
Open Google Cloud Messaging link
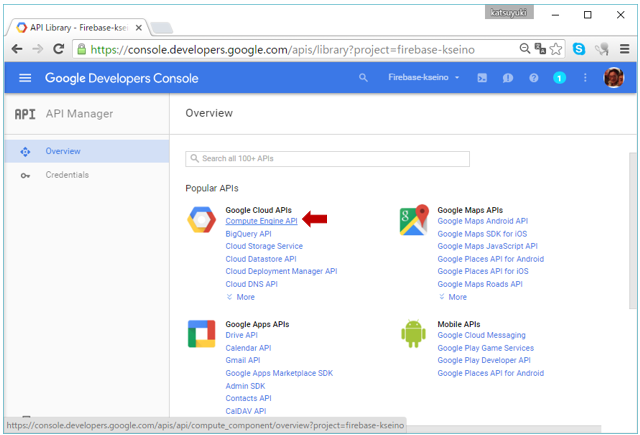point(481,335)
